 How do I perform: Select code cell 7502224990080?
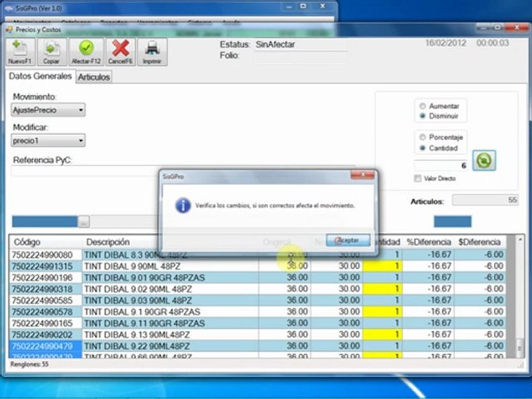[46, 255]
